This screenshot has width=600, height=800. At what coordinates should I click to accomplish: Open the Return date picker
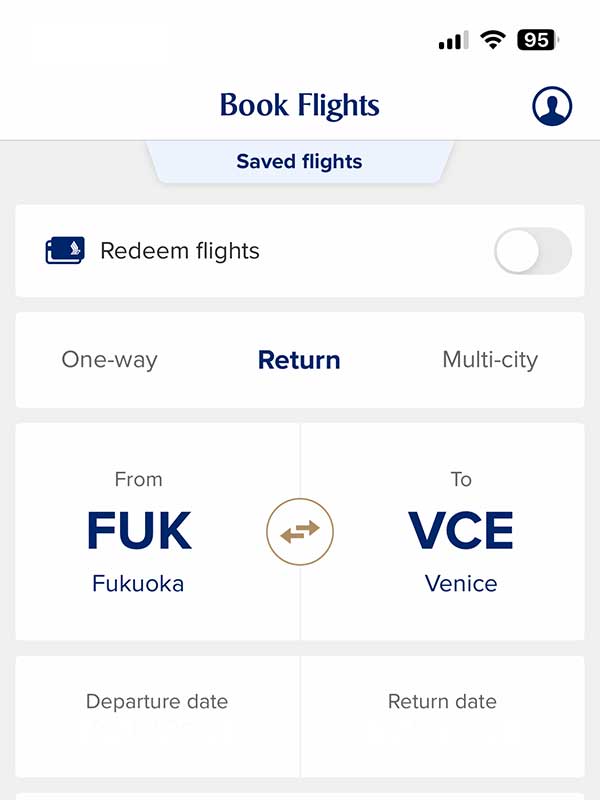(442, 716)
